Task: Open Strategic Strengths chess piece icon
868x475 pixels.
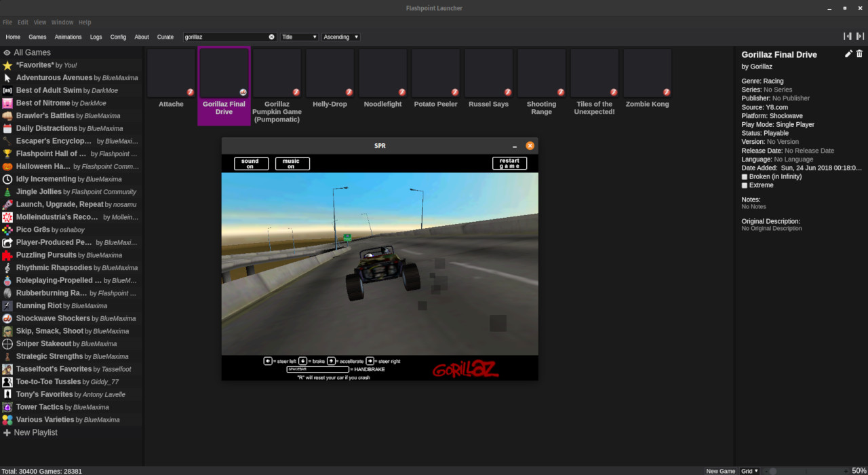Action: point(7,356)
